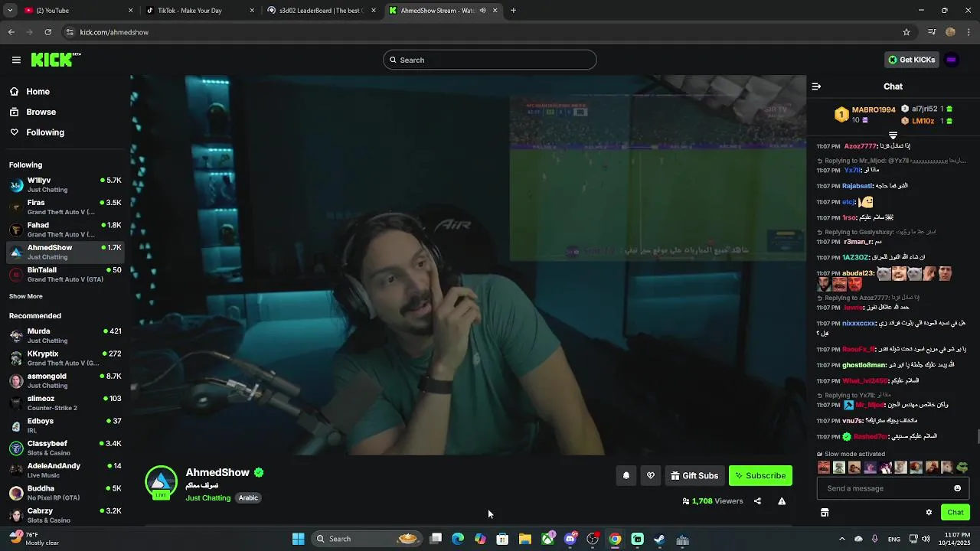Click the report stream warning icon
This screenshot has width=980, height=551.
pos(782,501)
